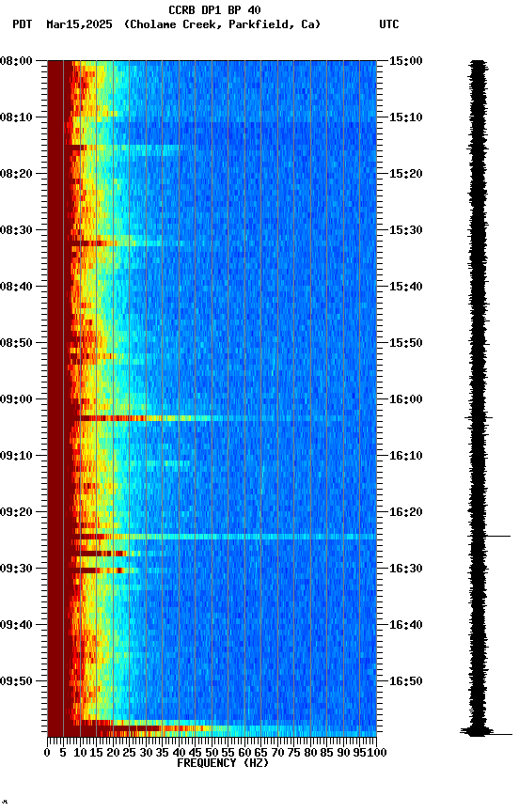
Task: Click the 15:10 UTC time label
Action: coord(406,117)
